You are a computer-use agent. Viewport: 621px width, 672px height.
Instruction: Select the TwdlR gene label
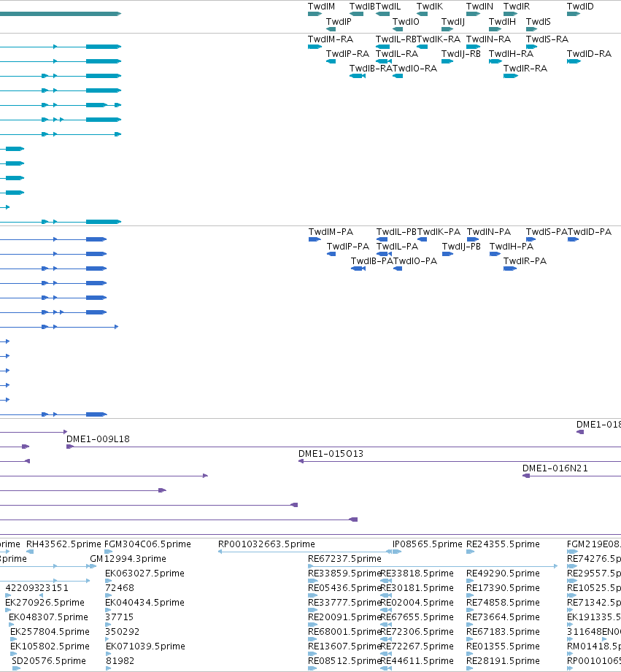point(517,7)
